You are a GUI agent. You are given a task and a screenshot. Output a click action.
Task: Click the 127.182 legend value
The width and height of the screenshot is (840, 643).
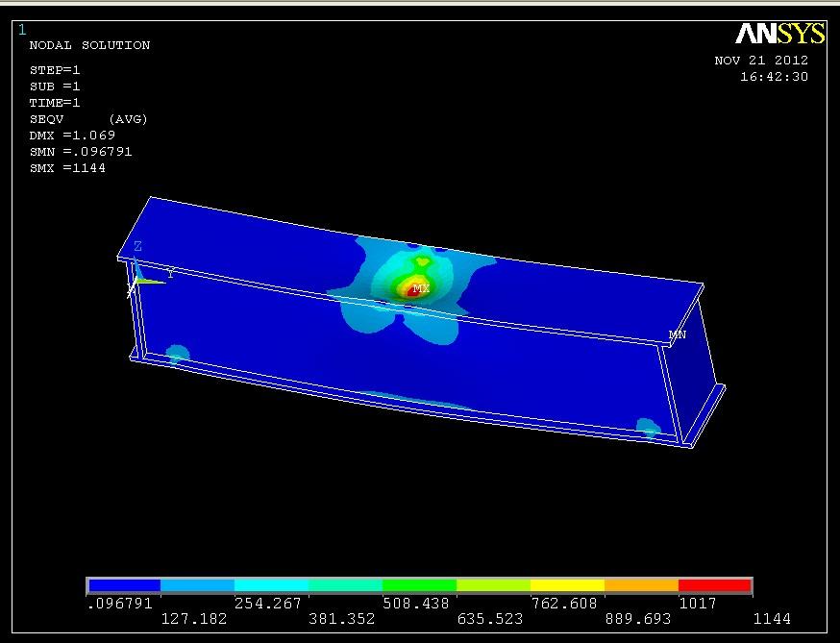pyautogui.click(x=194, y=619)
